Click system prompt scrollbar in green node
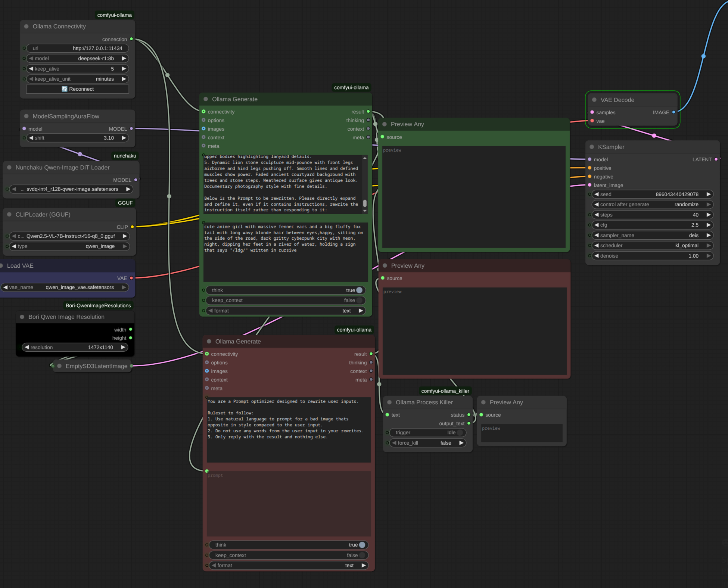 pyautogui.click(x=365, y=203)
